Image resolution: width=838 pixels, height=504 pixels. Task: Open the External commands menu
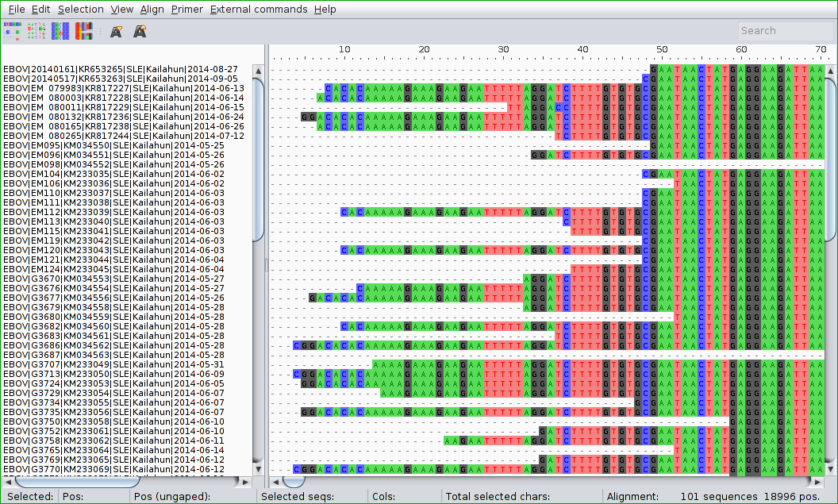259,10
